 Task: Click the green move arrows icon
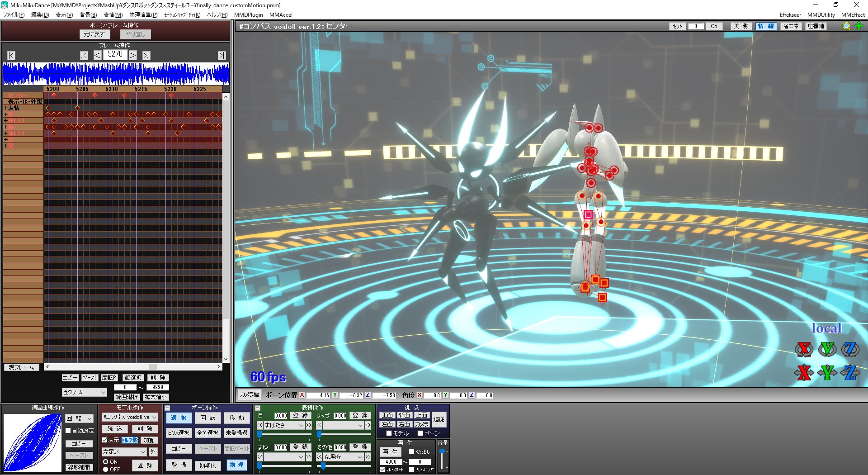[859, 26]
